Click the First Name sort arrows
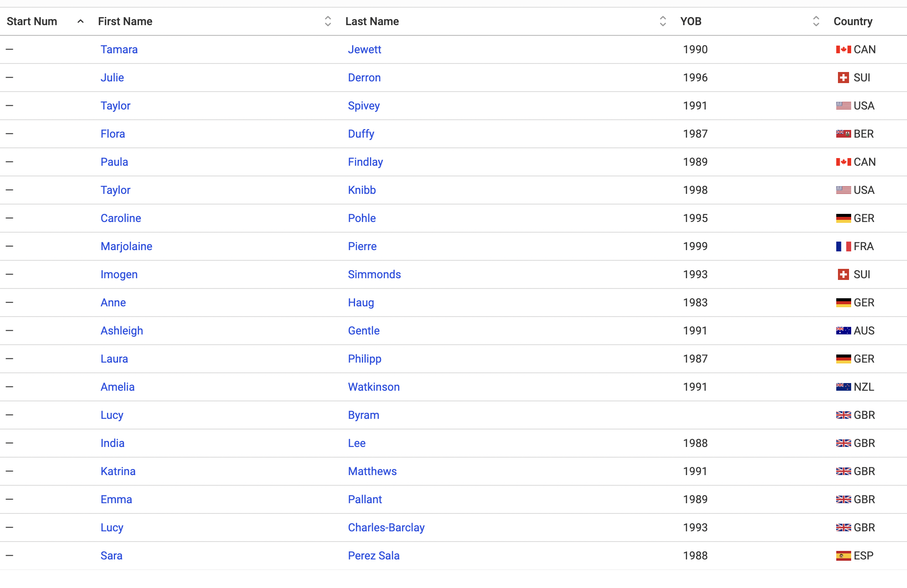 click(x=328, y=21)
